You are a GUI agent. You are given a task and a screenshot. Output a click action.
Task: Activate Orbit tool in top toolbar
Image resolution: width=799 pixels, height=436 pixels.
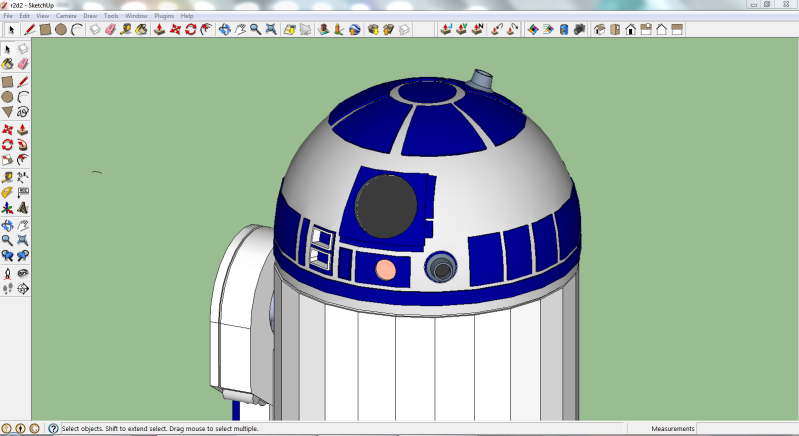[225, 30]
